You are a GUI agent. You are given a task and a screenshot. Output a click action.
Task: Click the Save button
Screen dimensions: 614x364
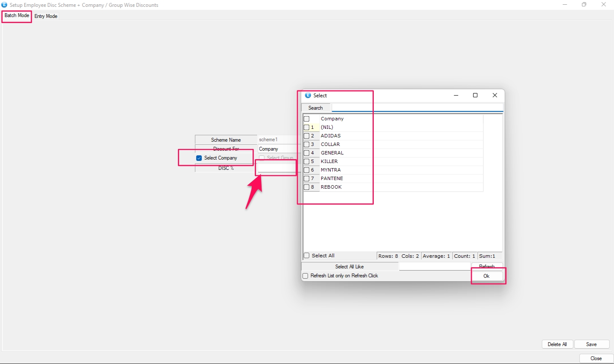591,344
